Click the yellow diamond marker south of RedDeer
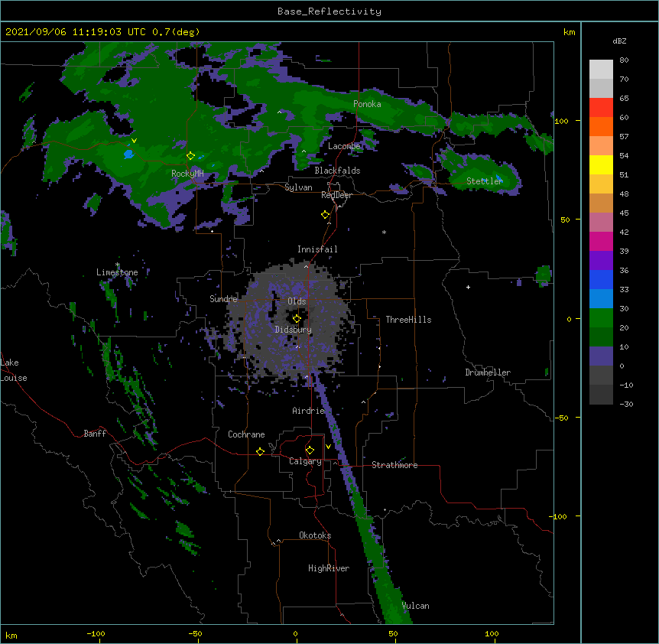Image resolution: width=659 pixels, height=644 pixels. point(325,215)
